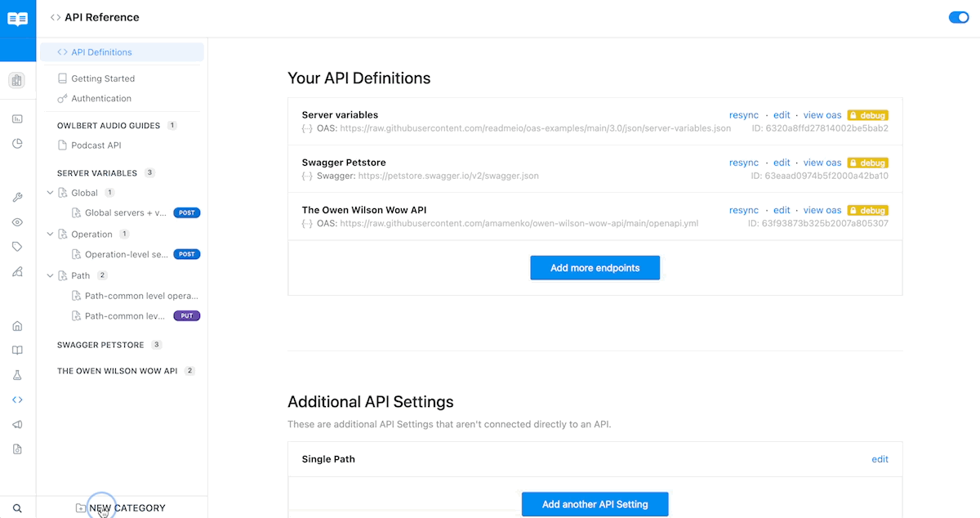Open the pie chart icon in left rail
Screen dimensions: 980x518
coord(17,144)
